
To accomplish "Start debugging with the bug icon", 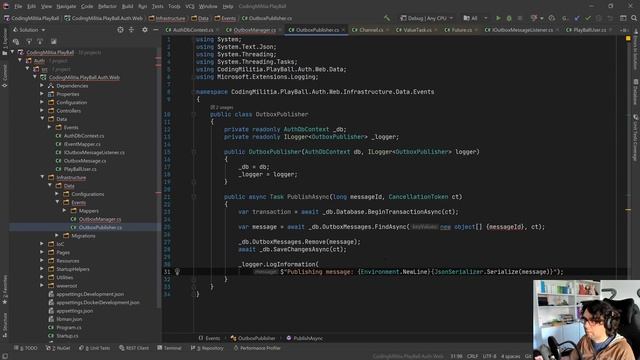I will click(509, 18).
